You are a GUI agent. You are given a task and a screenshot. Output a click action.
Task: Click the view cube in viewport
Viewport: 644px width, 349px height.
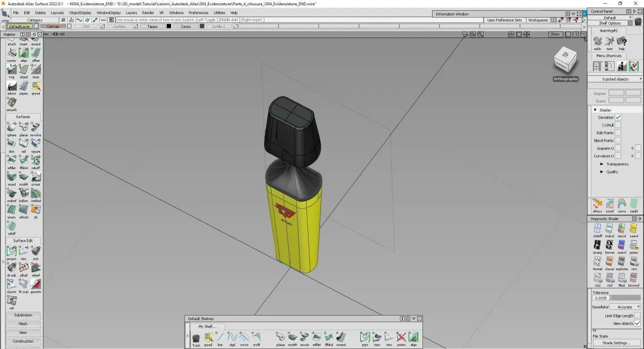coord(566,60)
